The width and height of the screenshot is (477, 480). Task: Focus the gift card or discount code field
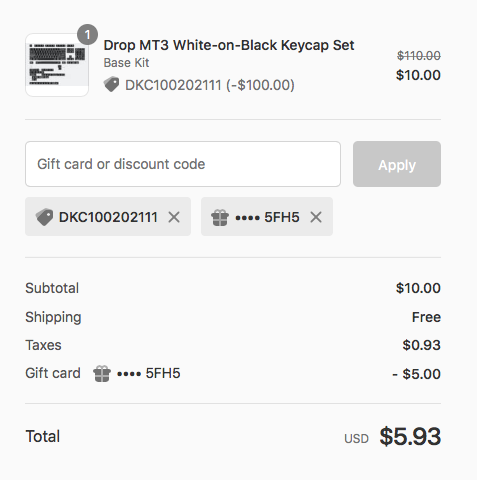coord(183,164)
